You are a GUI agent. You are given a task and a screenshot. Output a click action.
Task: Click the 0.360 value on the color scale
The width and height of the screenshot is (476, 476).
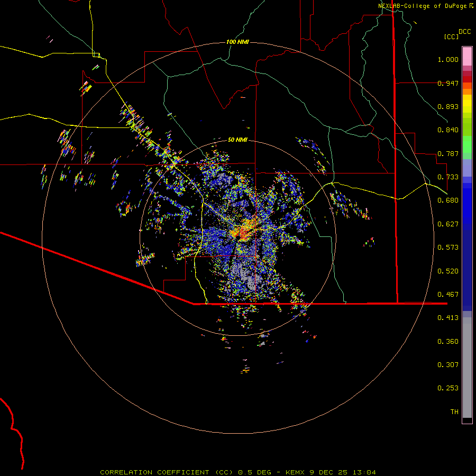[x=448, y=342]
